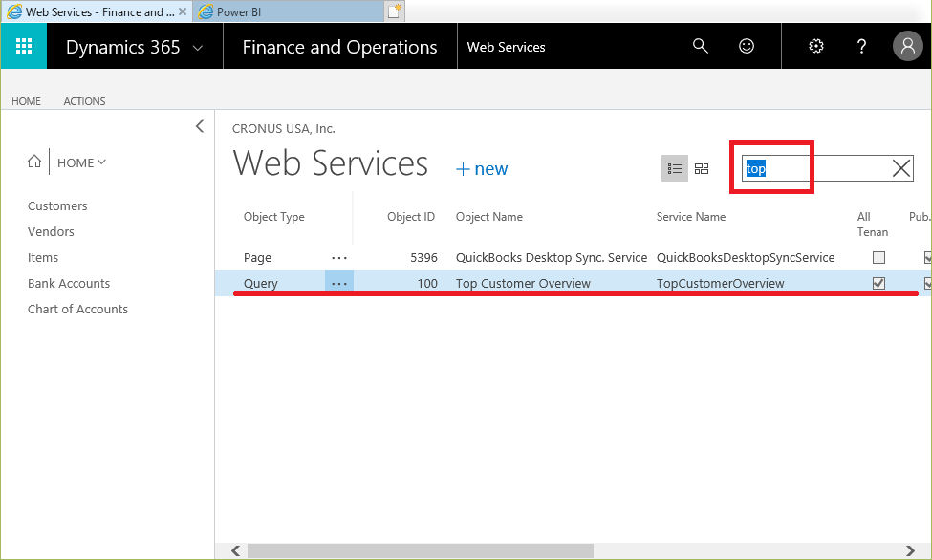
Task: Sort by the Service Name column header
Action: [691, 217]
